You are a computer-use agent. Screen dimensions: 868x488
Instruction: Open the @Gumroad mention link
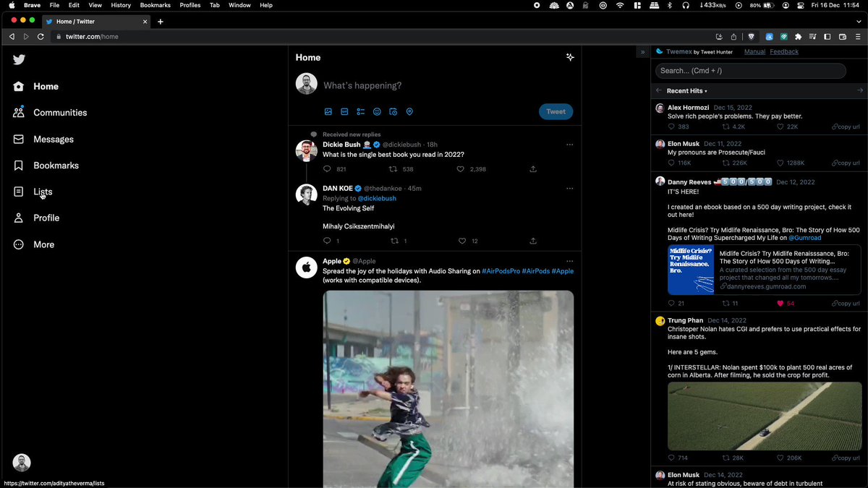pos(805,238)
